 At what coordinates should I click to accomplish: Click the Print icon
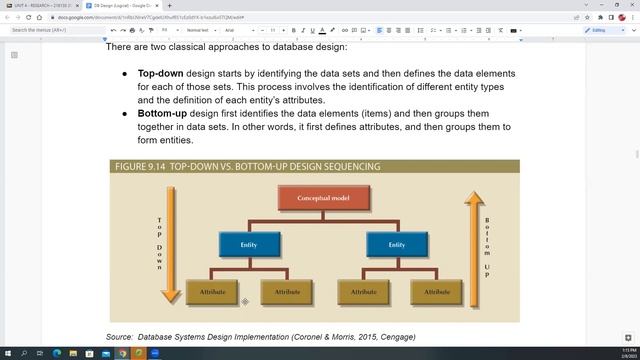click(x=132, y=30)
